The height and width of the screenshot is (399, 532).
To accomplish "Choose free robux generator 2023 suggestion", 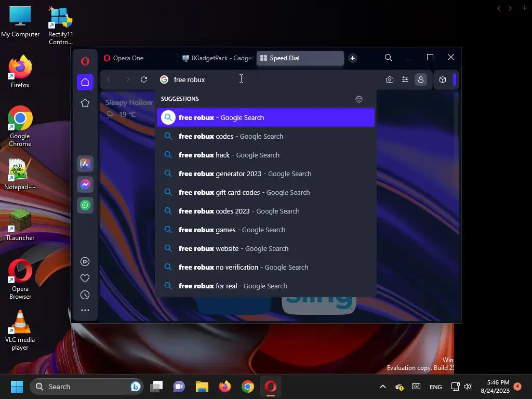I will point(265,174).
